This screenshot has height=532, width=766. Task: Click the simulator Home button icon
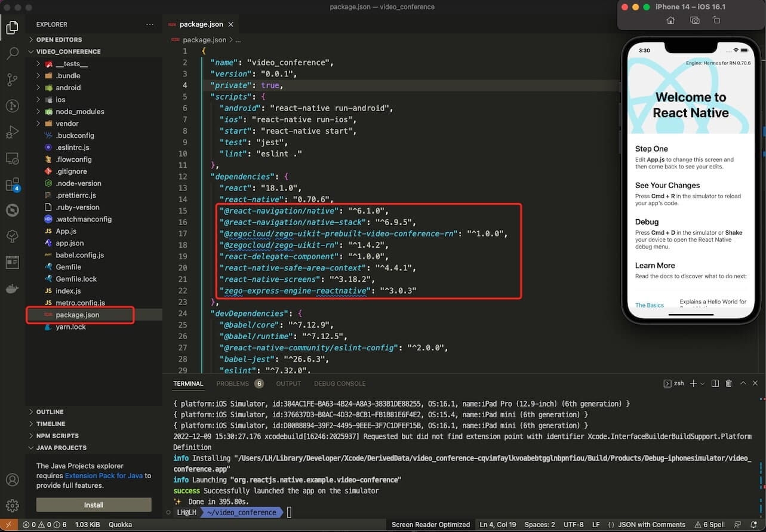point(670,20)
